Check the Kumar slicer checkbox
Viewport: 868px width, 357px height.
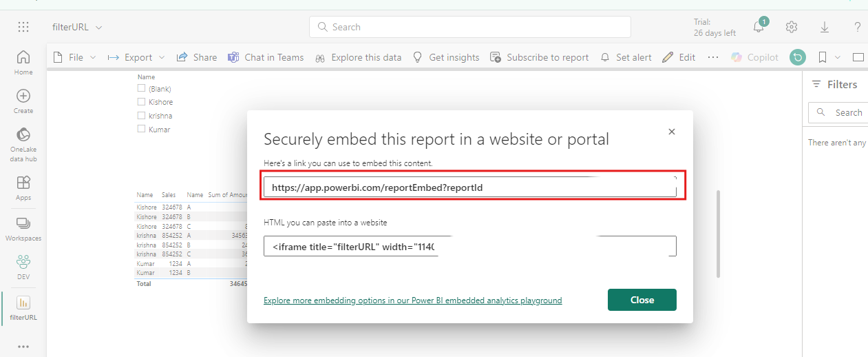click(141, 129)
